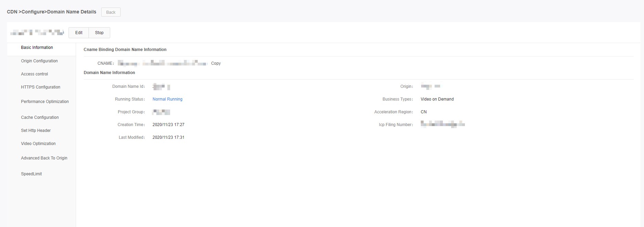
Task: Open the SpeedLimit section
Action: [x=31, y=174]
